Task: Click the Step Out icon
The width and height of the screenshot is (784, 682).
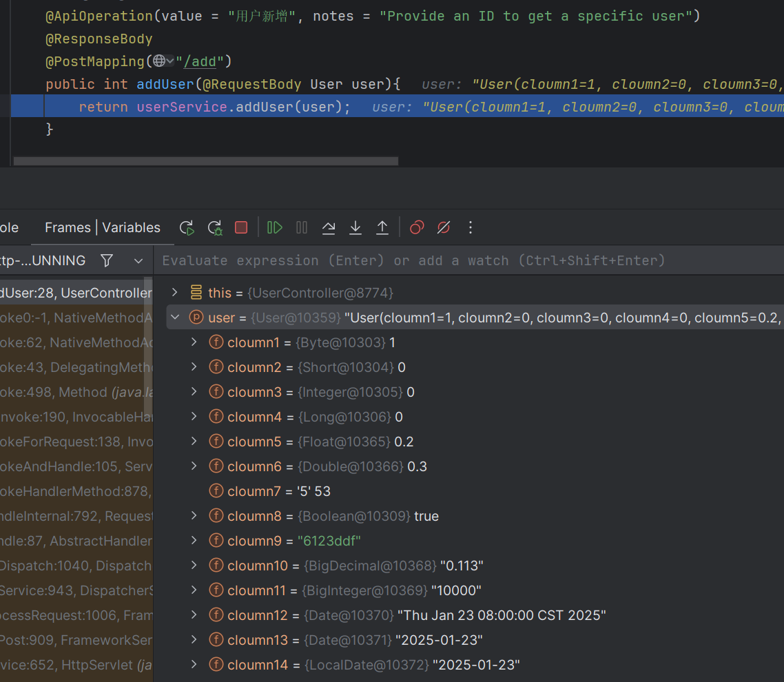Action: click(382, 228)
